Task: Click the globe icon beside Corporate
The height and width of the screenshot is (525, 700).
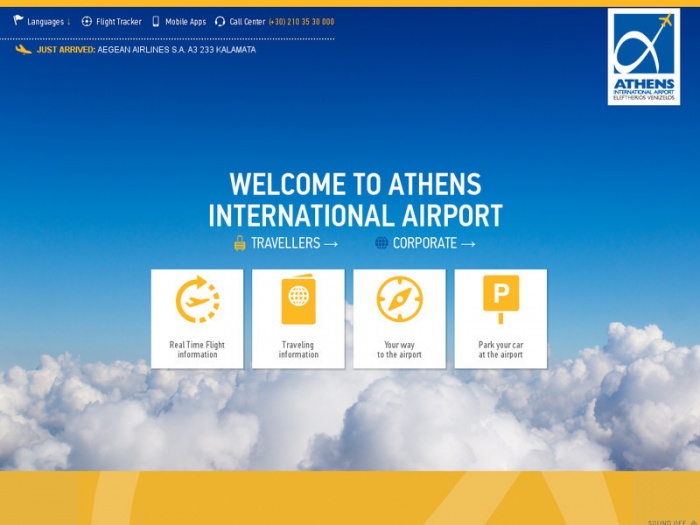Action: 381,243
